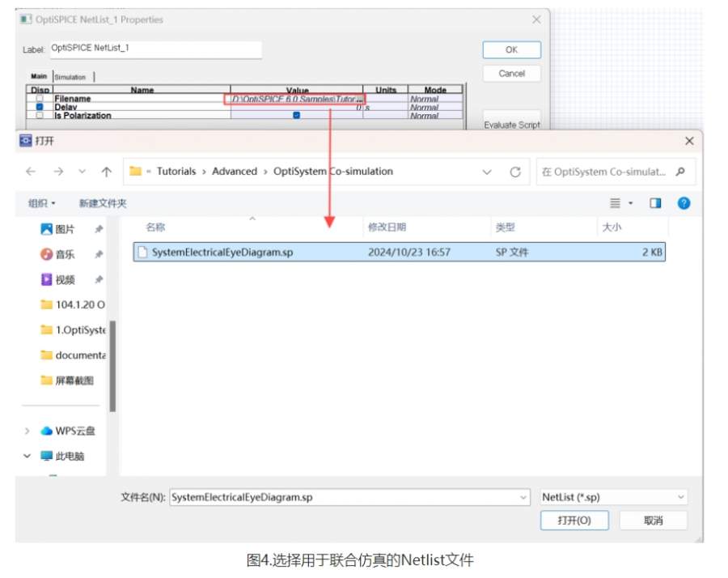Go up one folder level
The image size is (728, 578).
pos(106,172)
